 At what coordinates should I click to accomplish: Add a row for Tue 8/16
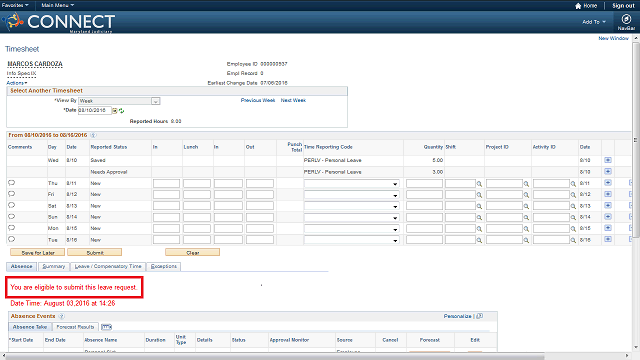click(608, 239)
